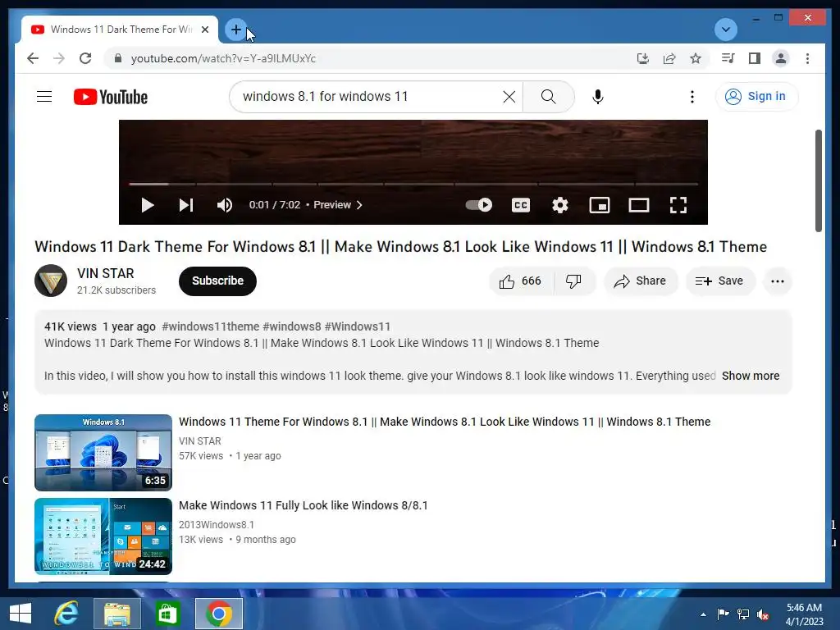Open the VIN STAR channel name

(x=106, y=273)
